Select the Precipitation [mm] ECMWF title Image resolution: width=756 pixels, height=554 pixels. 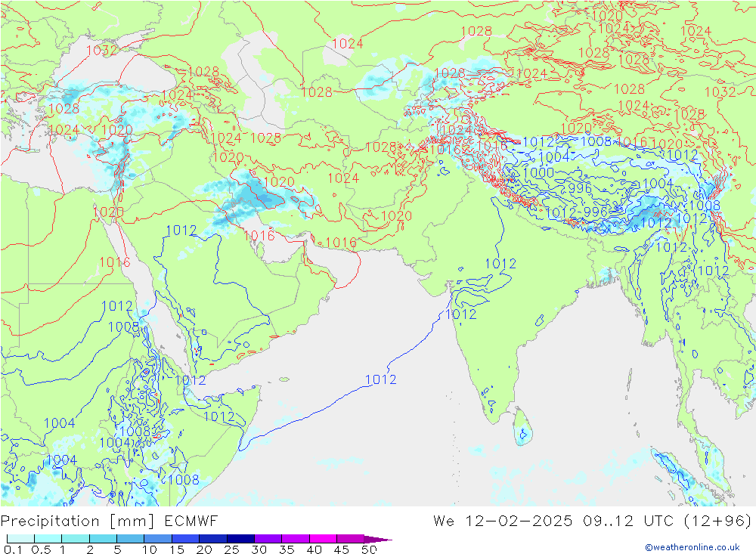pyautogui.click(x=110, y=521)
